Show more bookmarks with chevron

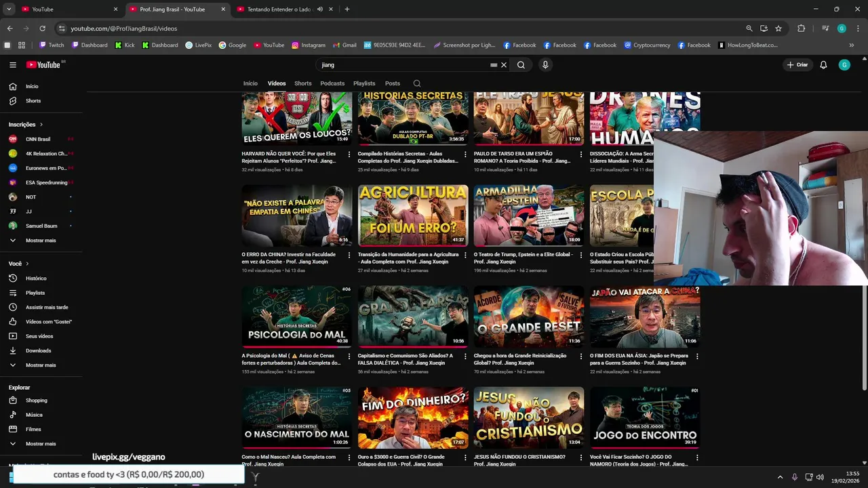coord(852,45)
